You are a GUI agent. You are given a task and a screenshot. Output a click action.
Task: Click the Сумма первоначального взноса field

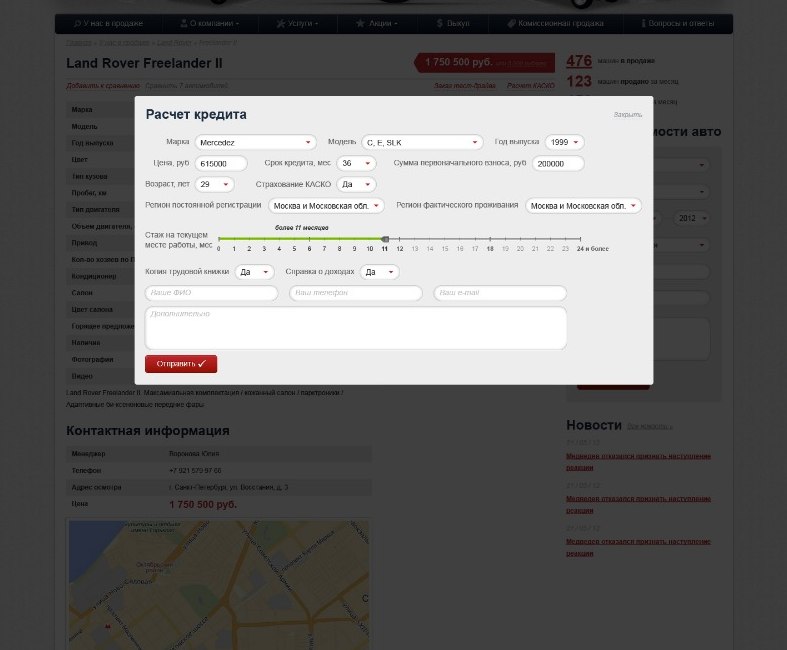tap(558, 164)
